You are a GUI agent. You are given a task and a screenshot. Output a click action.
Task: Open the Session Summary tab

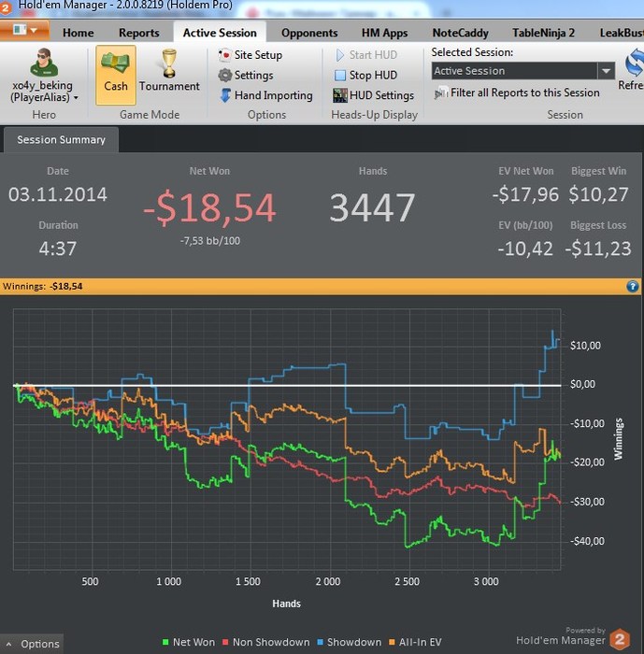coord(61,140)
